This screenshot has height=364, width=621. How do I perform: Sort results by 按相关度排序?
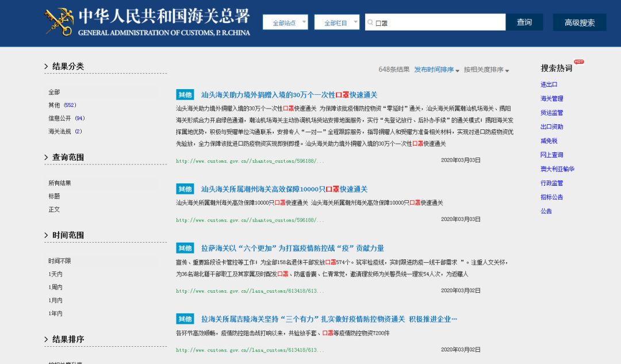pyautogui.click(x=486, y=70)
